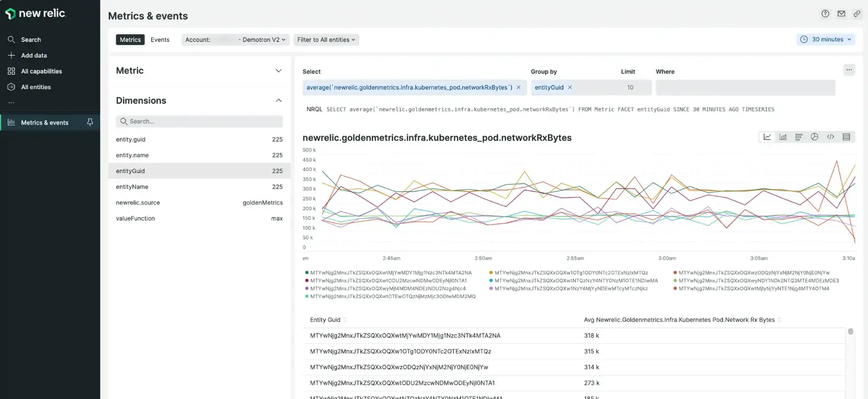Image resolution: width=868 pixels, height=399 pixels.
Task: Switch chart to line view
Action: tap(767, 137)
